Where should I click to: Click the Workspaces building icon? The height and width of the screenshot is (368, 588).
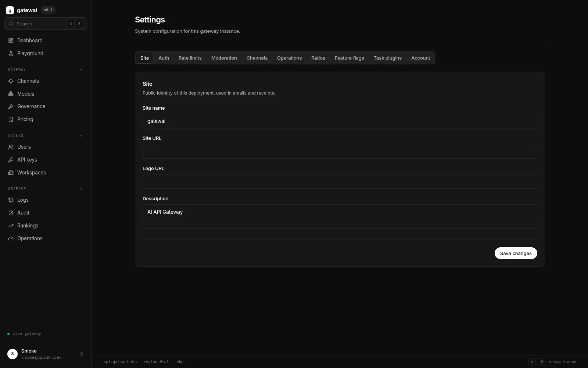click(11, 173)
